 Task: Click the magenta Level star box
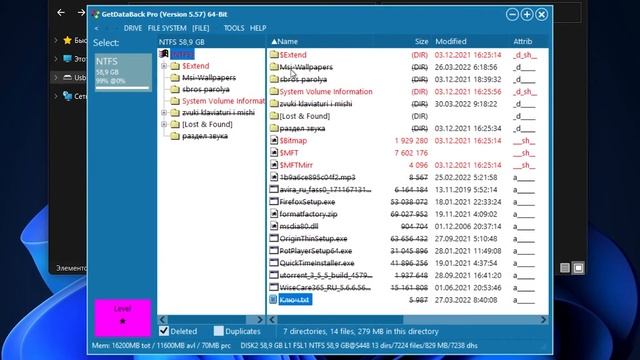pyautogui.click(x=123, y=318)
